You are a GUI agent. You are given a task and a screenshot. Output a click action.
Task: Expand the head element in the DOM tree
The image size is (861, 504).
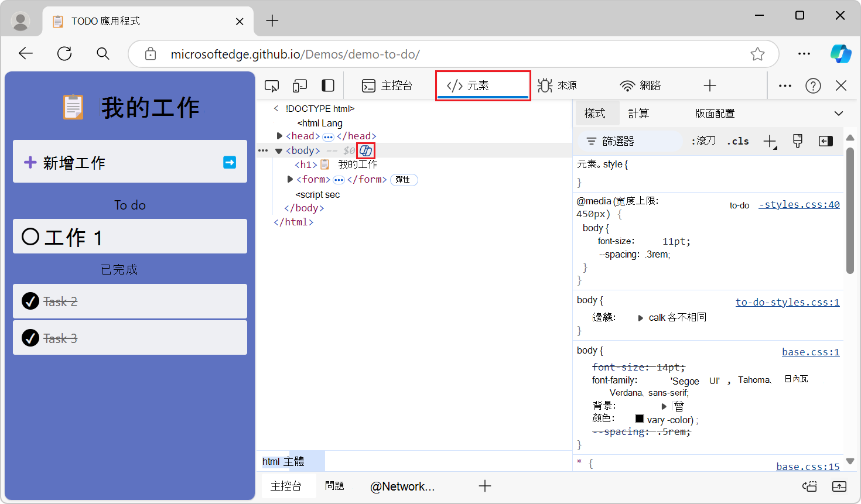click(279, 135)
